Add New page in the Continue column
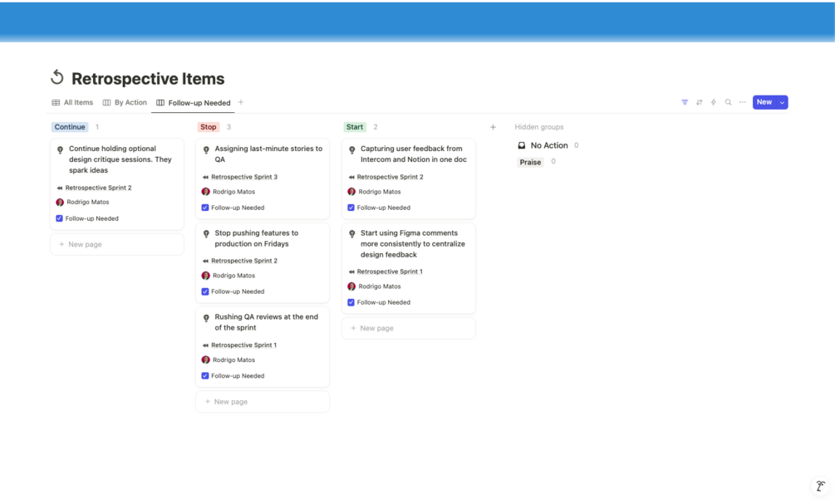The image size is (835, 504). pos(117,244)
